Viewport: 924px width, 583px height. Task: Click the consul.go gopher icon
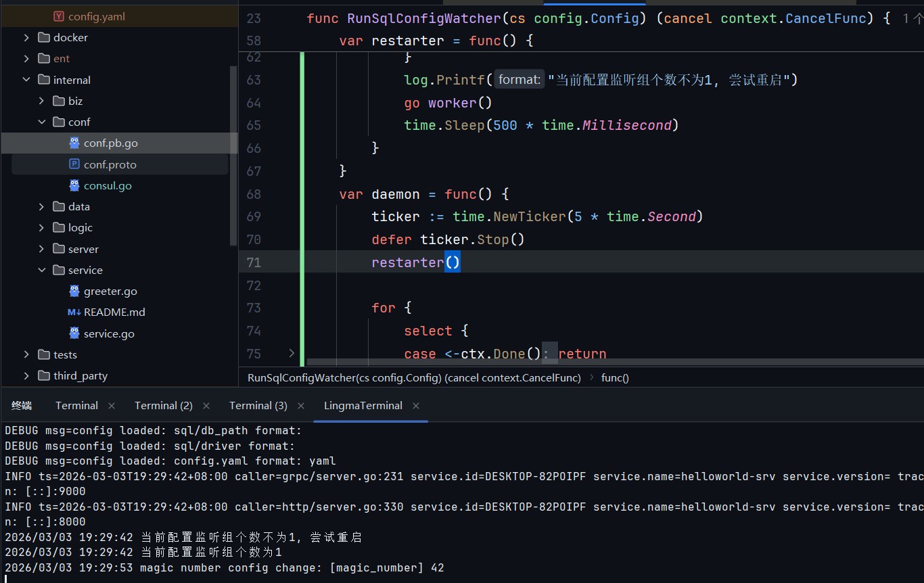[x=74, y=185]
